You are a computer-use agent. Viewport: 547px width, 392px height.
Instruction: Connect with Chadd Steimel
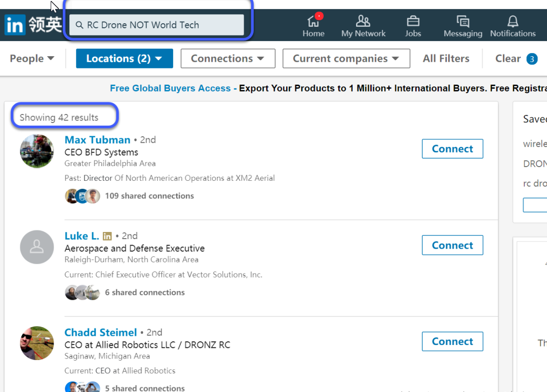click(x=452, y=341)
